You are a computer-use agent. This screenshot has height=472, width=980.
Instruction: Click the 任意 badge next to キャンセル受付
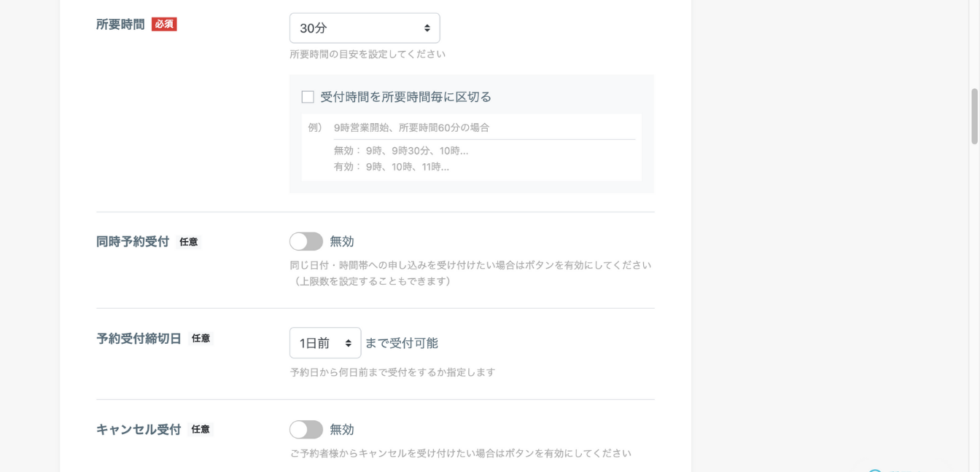pyautogui.click(x=201, y=430)
